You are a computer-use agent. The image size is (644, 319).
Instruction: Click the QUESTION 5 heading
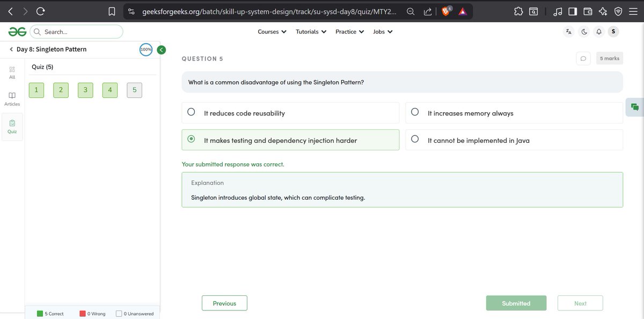click(202, 59)
